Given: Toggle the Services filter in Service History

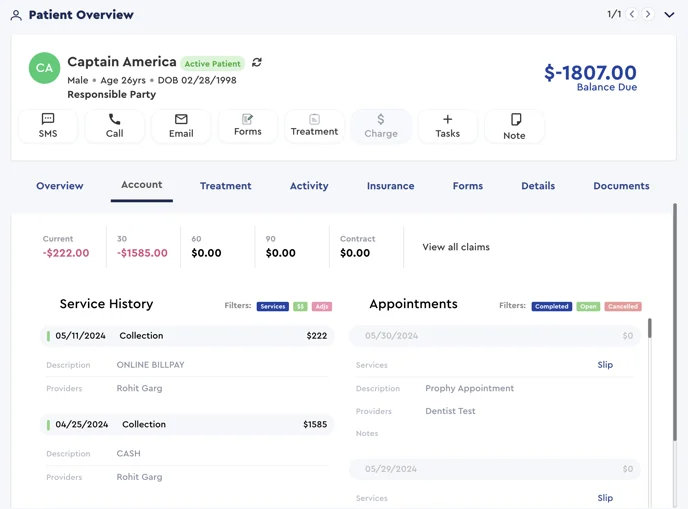Looking at the screenshot, I should [x=272, y=306].
